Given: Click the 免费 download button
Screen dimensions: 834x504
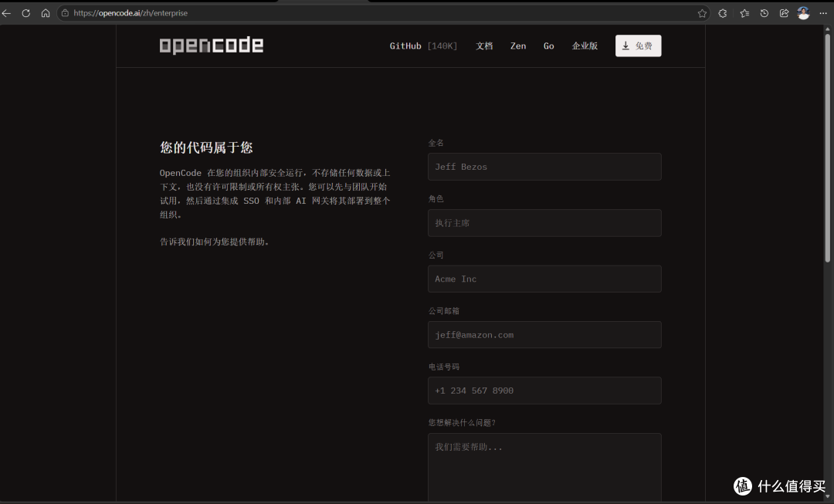Looking at the screenshot, I should [639, 46].
